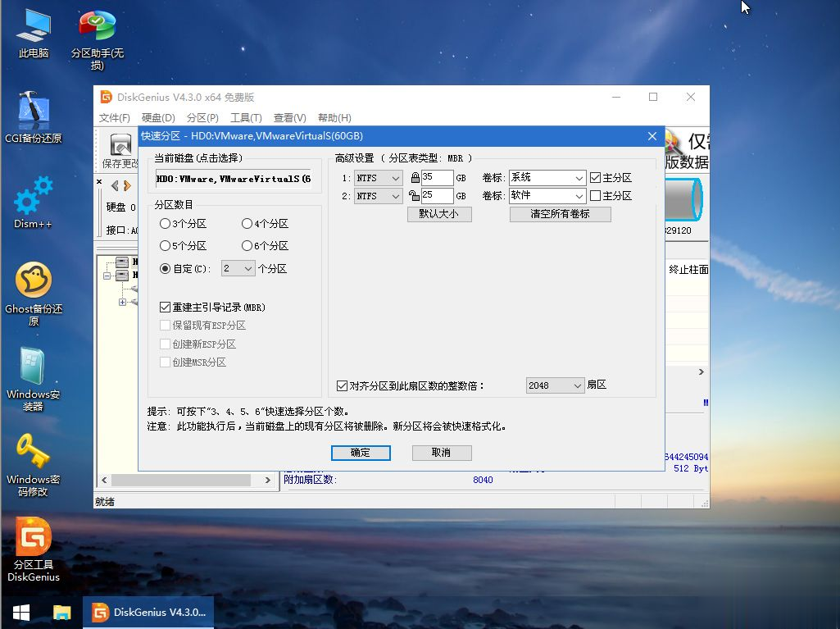Viewport: 840px width, 629px height.
Task: Select the 4个分区 radio button
Action: [x=247, y=223]
